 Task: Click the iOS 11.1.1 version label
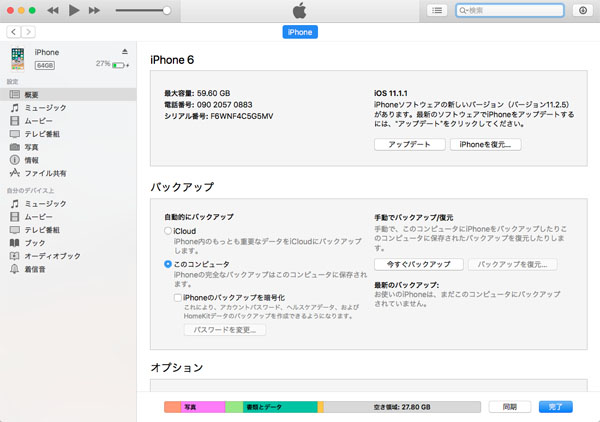point(391,93)
